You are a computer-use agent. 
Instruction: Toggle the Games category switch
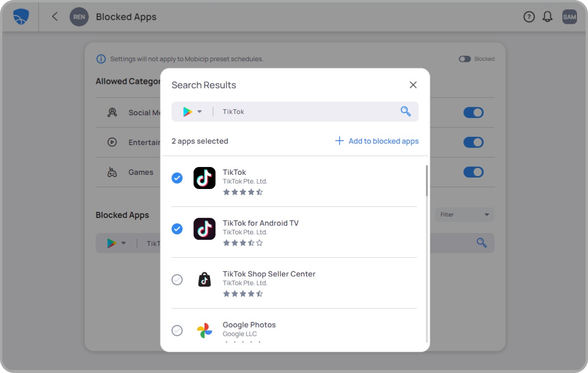(x=473, y=172)
